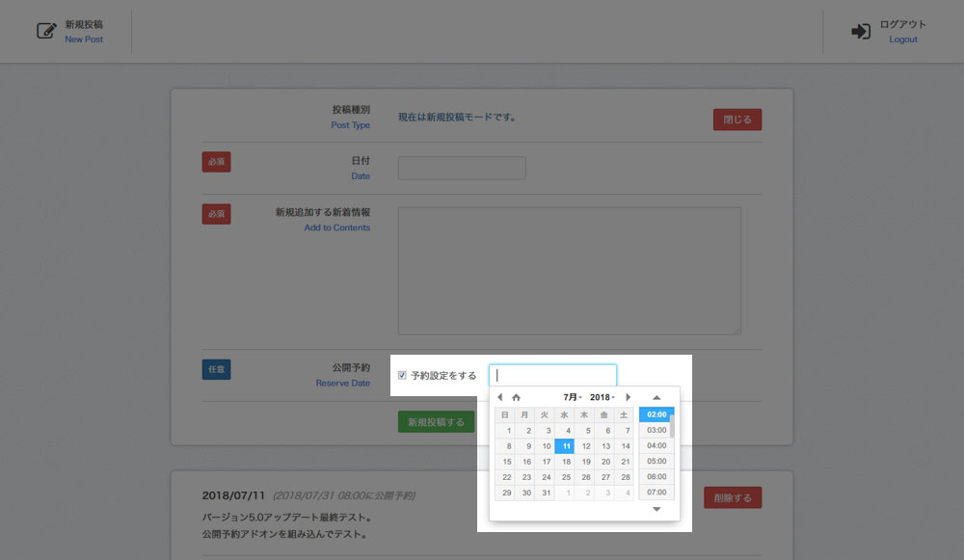Viewport: 964px width, 560px height.
Task: Open the New Post link
Action: point(84,40)
